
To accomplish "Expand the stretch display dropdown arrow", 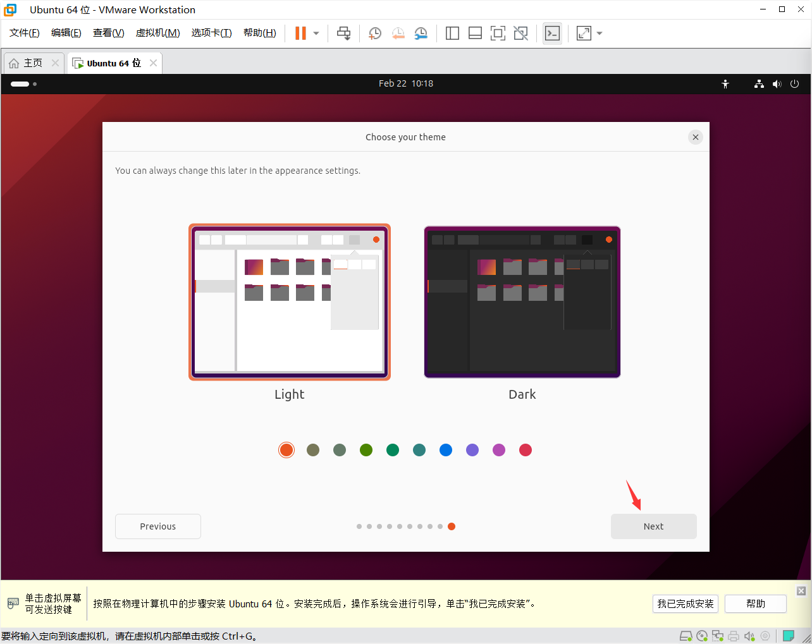I will [x=600, y=33].
